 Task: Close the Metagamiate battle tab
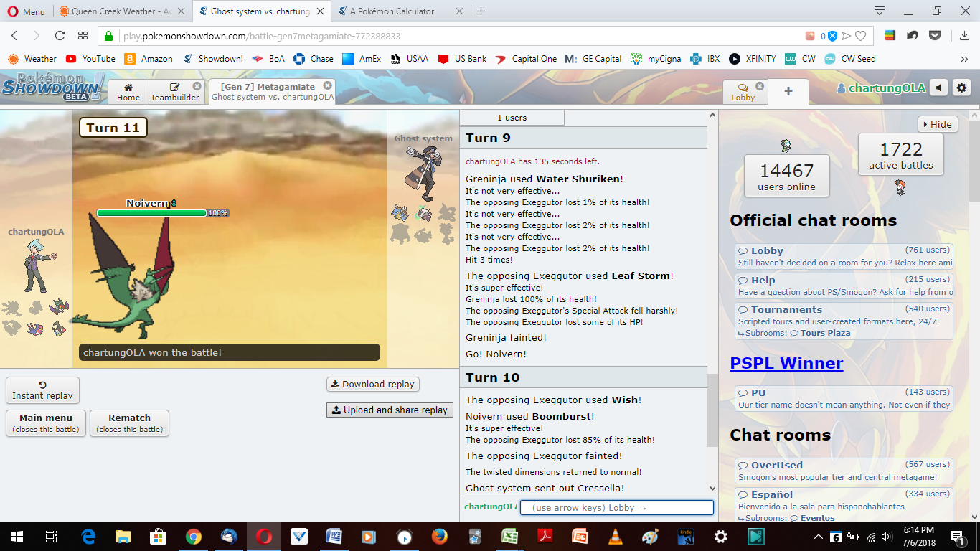point(328,86)
